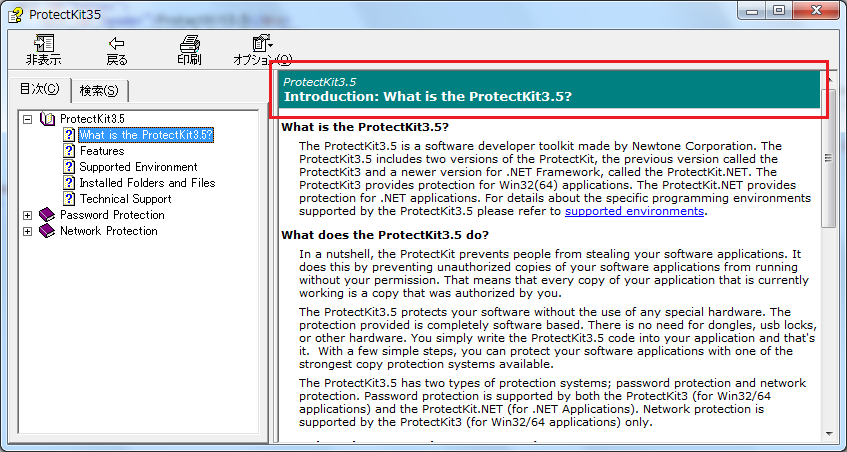The image size is (847, 452).
Task: Click the scrollbar up arrow in content pane
Action: point(829,80)
